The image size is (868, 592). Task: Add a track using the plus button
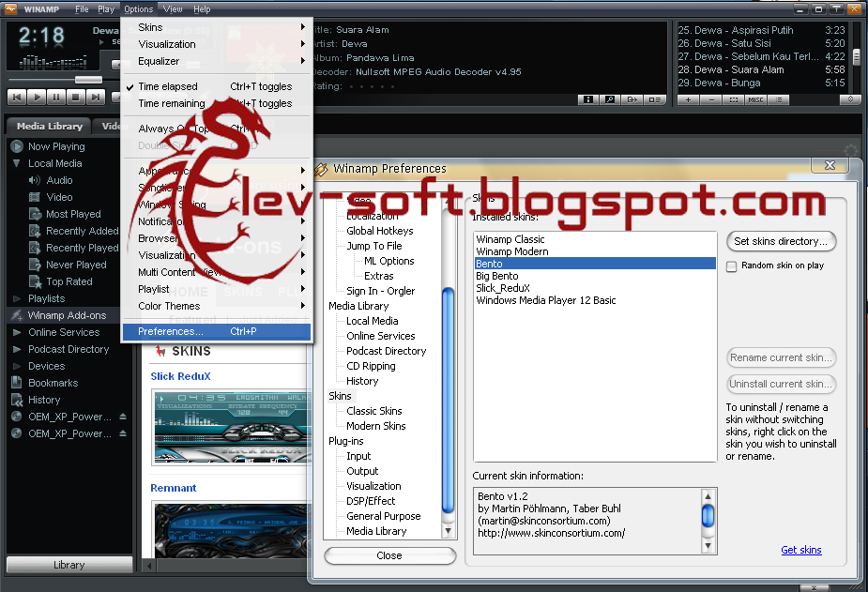(688, 99)
